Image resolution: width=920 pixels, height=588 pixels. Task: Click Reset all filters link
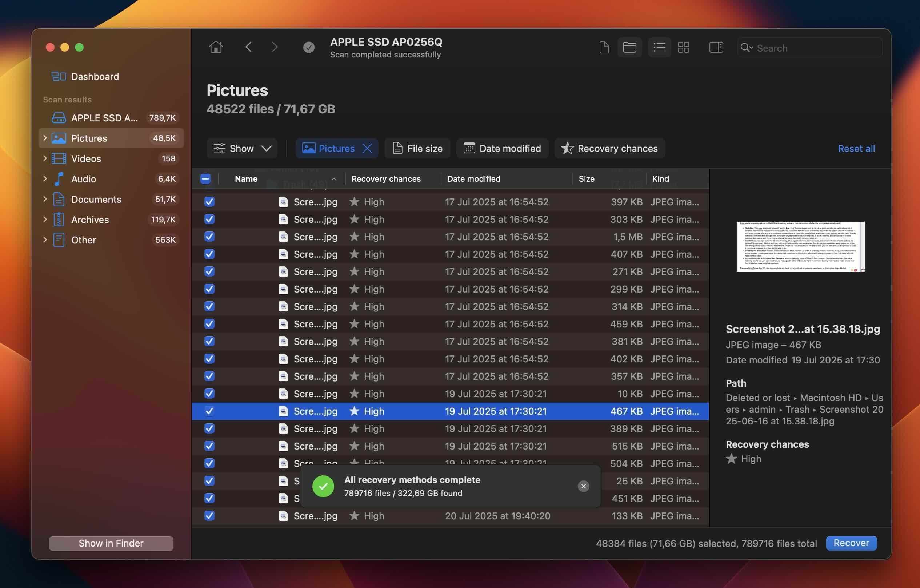[856, 149]
